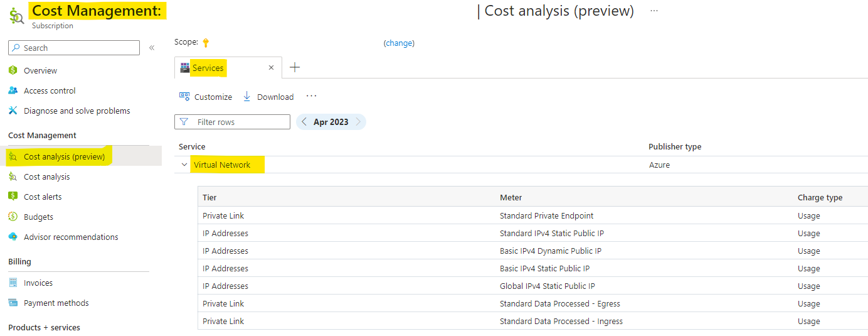
Task: Select Standard Data Processed - Egress row
Action: point(532,303)
